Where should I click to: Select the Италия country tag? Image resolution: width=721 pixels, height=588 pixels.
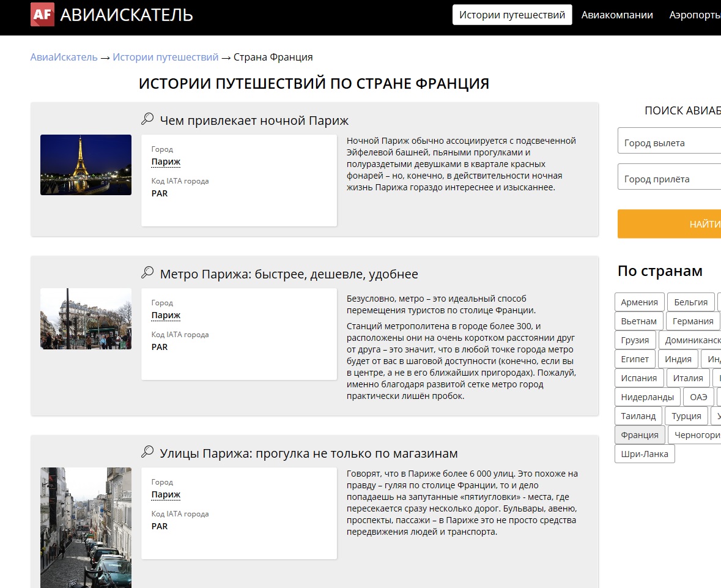click(688, 378)
